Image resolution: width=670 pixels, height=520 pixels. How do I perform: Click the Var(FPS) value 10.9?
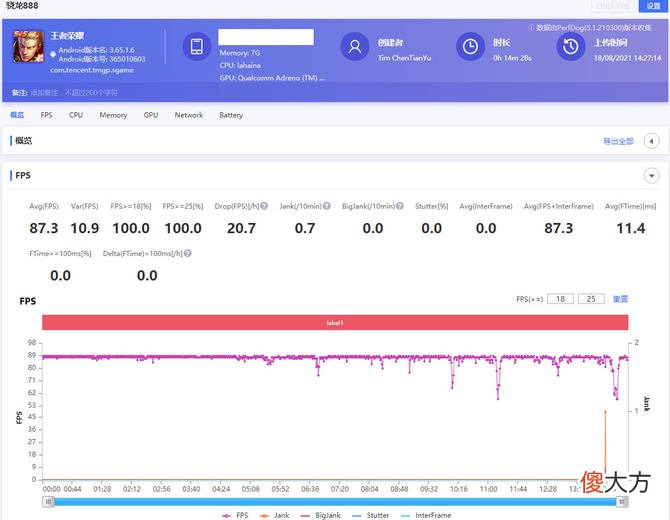pyautogui.click(x=85, y=228)
